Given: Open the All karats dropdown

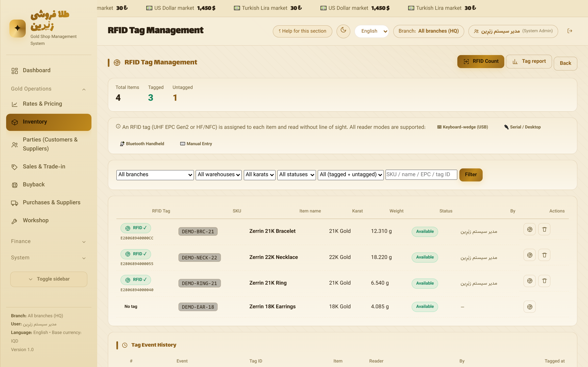Looking at the screenshot, I should click(259, 175).
